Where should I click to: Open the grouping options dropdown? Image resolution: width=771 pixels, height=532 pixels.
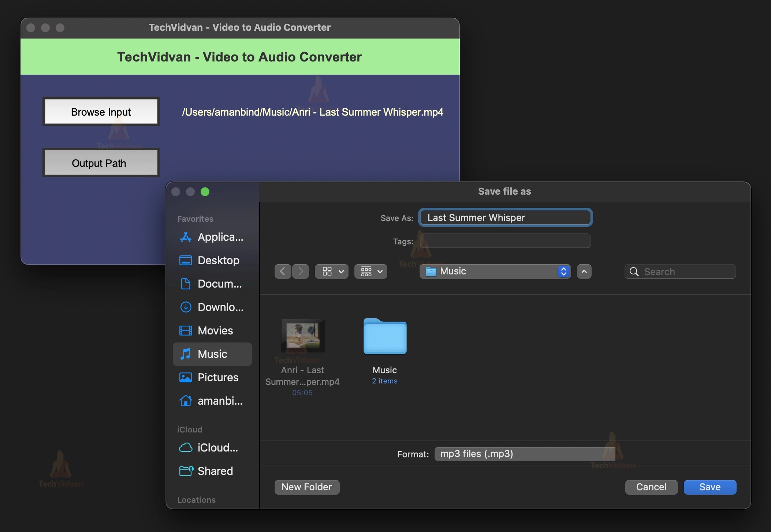370,271
